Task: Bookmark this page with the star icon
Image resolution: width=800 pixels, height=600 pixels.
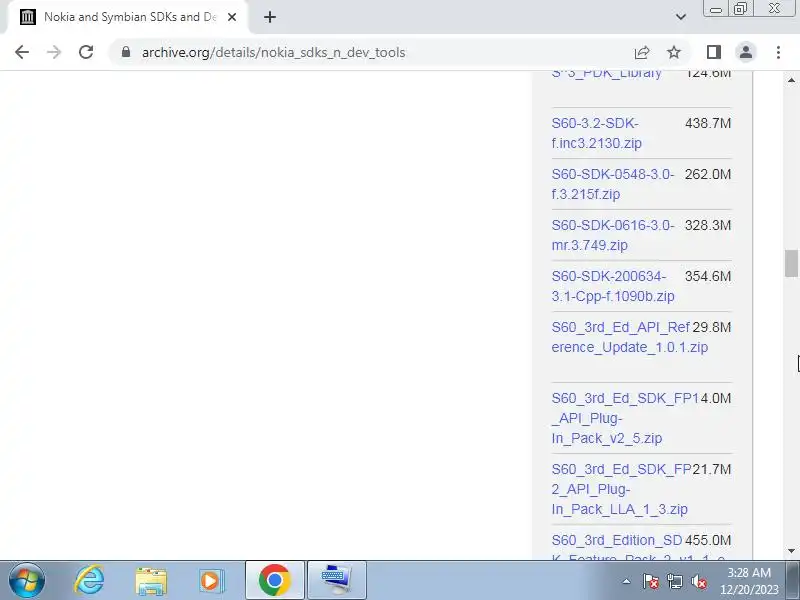Action: pyautogui.click(x=674, y=52)
